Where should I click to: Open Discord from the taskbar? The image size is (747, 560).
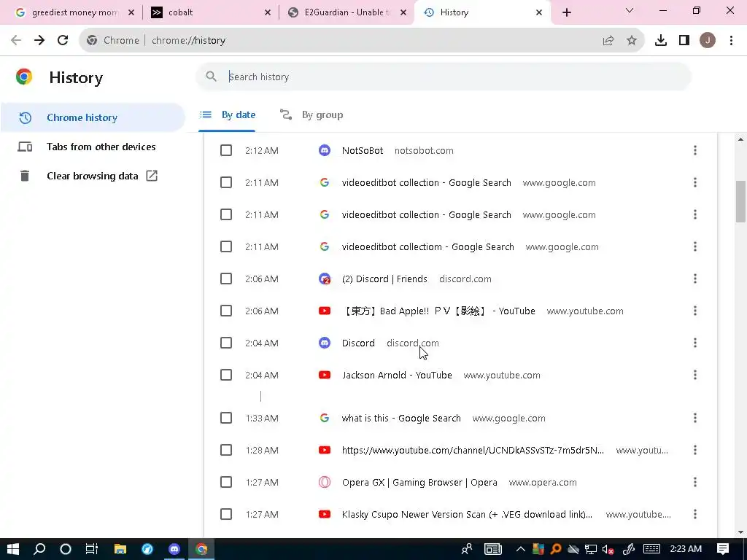point(174,549)
